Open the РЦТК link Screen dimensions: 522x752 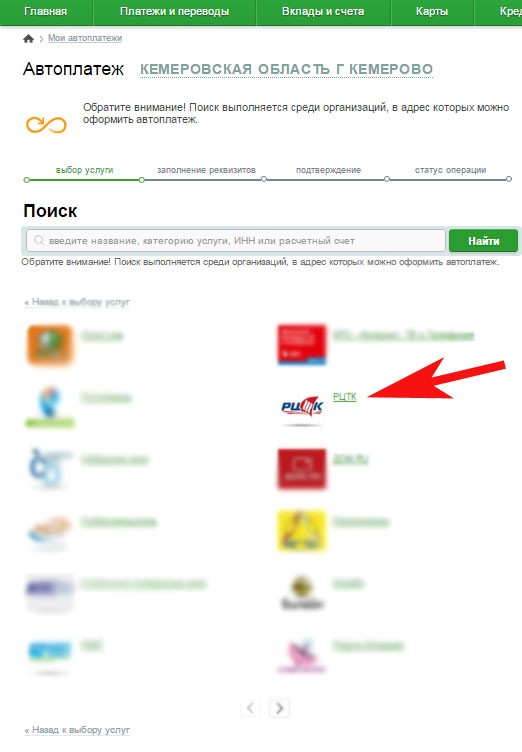(344, 397)
